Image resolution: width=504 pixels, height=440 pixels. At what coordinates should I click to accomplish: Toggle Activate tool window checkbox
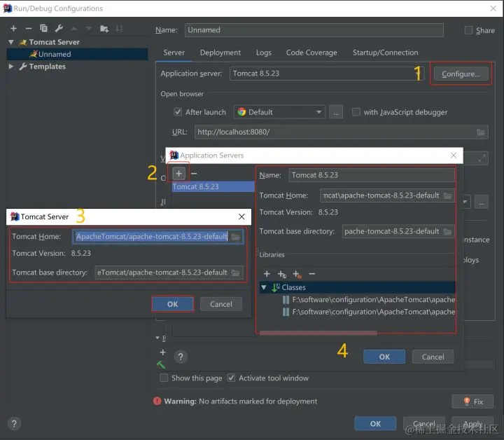231,378
